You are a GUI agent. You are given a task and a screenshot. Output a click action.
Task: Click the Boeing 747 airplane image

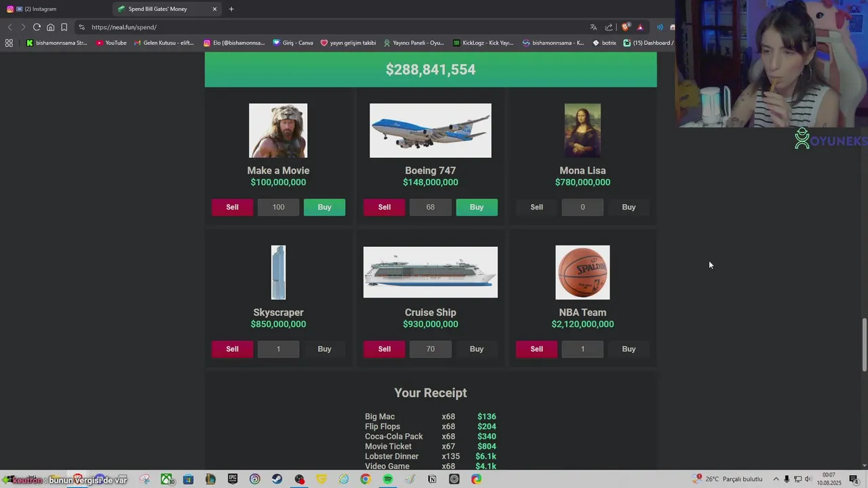pos(431,130)
